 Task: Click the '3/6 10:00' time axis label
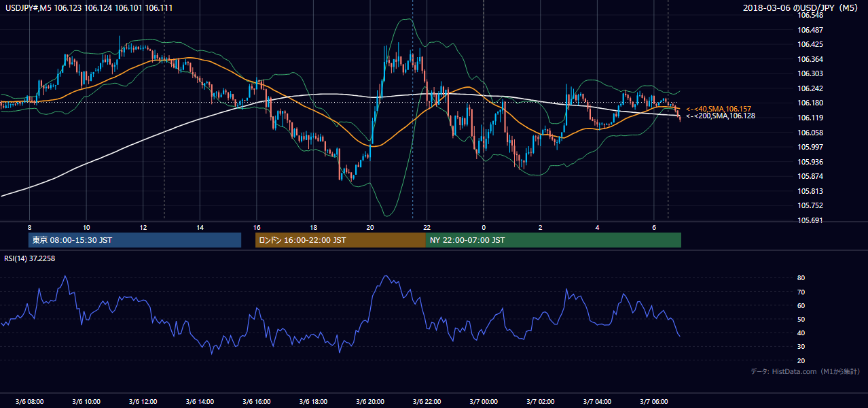pos(86,401)
